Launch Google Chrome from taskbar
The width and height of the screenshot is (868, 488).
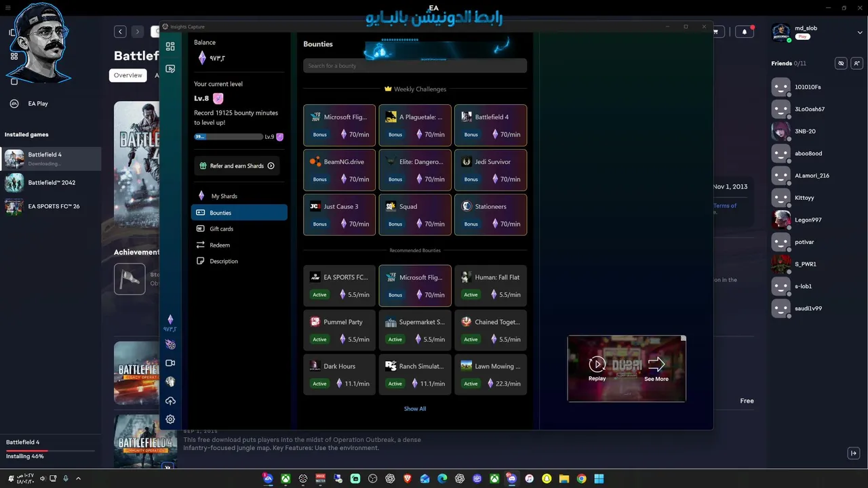click(x=581, y=479)
